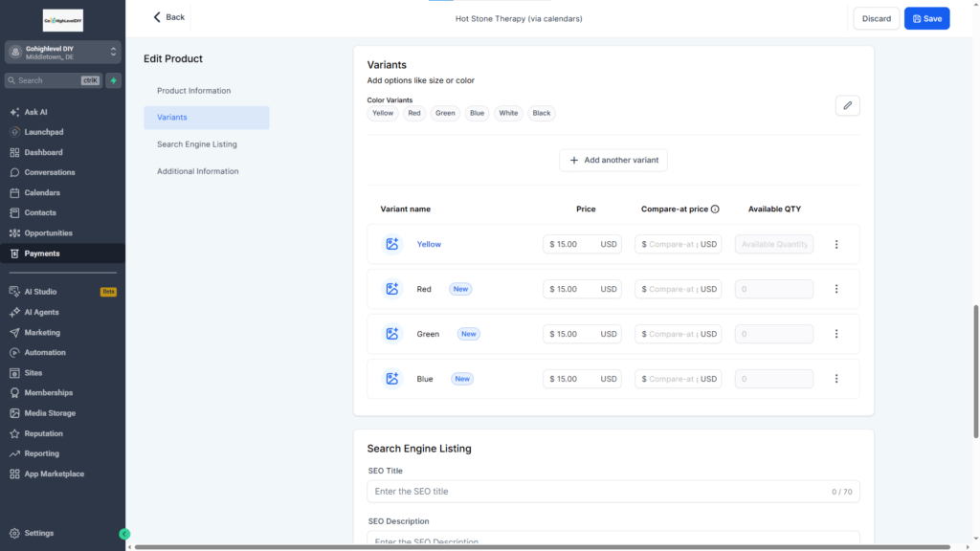The image size is (980, 551).
Task: Edit the Yellow variant price field
Action: 582,244
